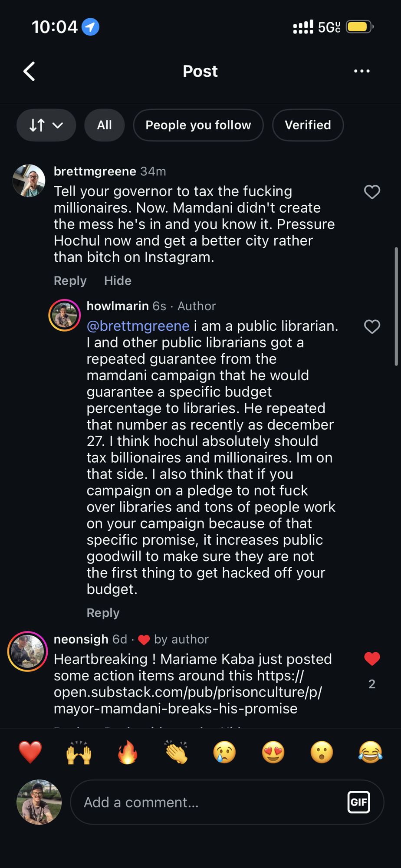Filter comments by Verified accounts

pyautogui.click(x=308, y=125)
